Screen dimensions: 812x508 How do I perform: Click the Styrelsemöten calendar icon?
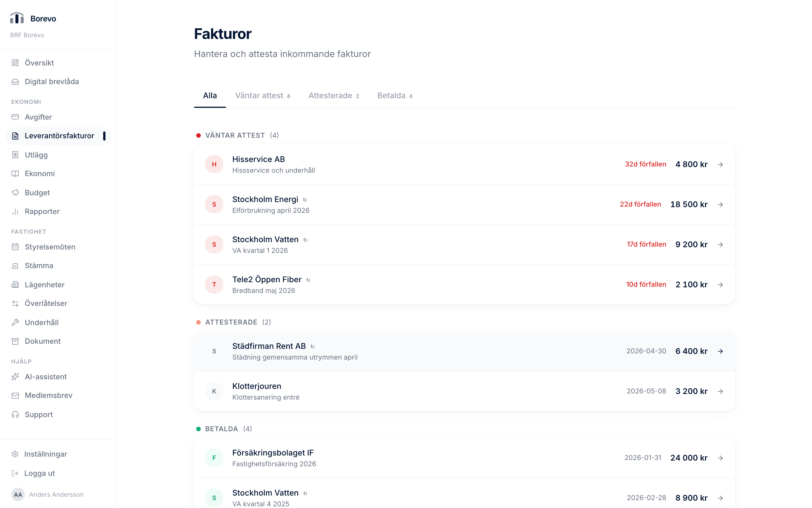point(15,247)
